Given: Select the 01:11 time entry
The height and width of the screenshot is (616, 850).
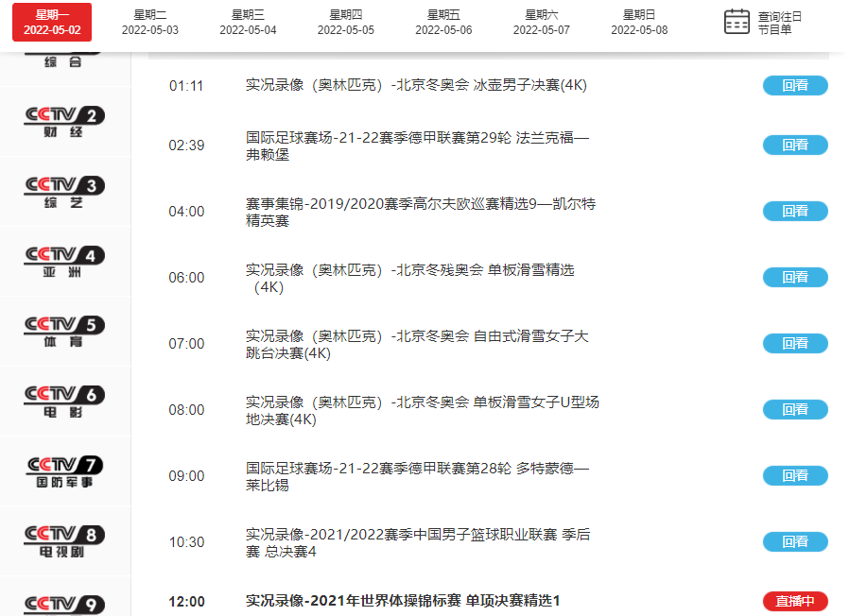Looking at the screenshot, I should tap(186, 86).
